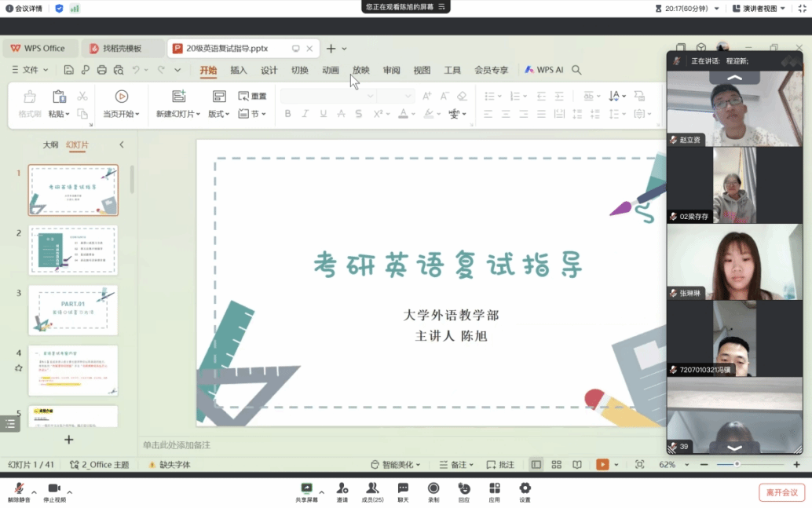The height and width of the screenshot is (508, 812).
Task: Open the search magnifier next to WPS AI
Action: click(x=576, y=70)
